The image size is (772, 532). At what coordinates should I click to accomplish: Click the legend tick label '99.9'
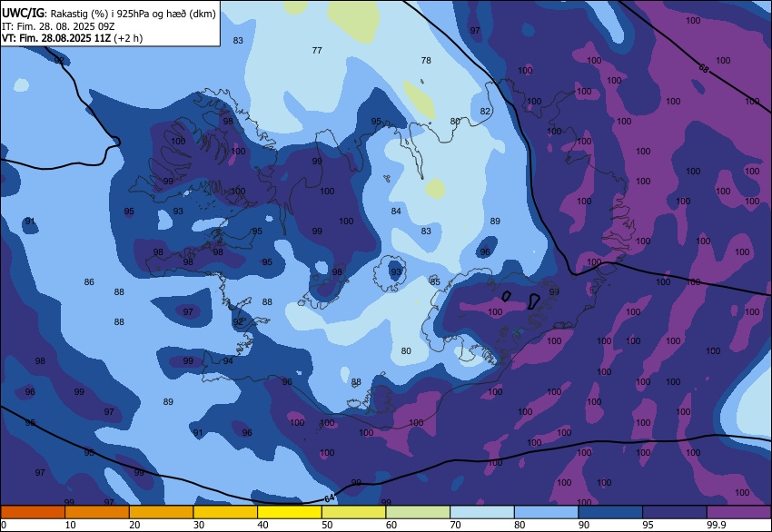click(x=716, y=525)
